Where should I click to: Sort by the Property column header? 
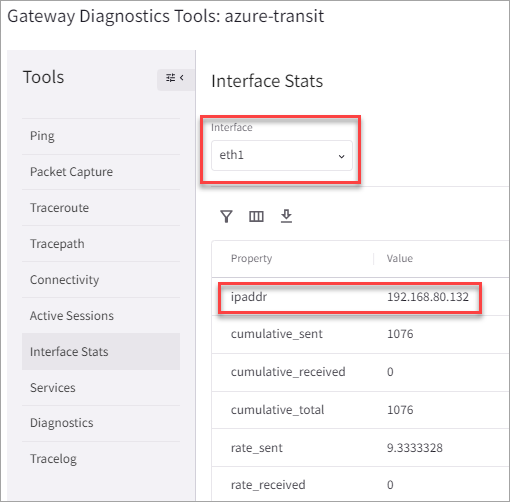(x=252, y=259)
